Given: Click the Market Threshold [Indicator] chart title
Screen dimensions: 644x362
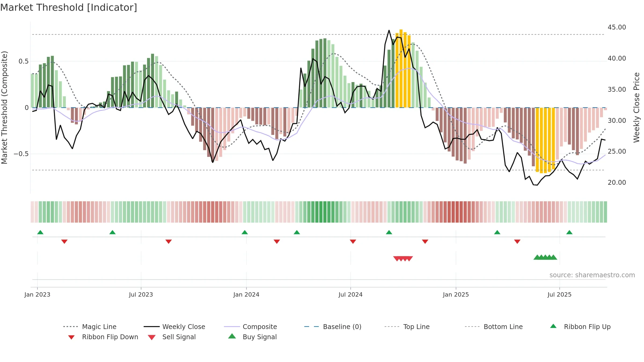Looking at the screenshot, I should (x=69, y=8).
